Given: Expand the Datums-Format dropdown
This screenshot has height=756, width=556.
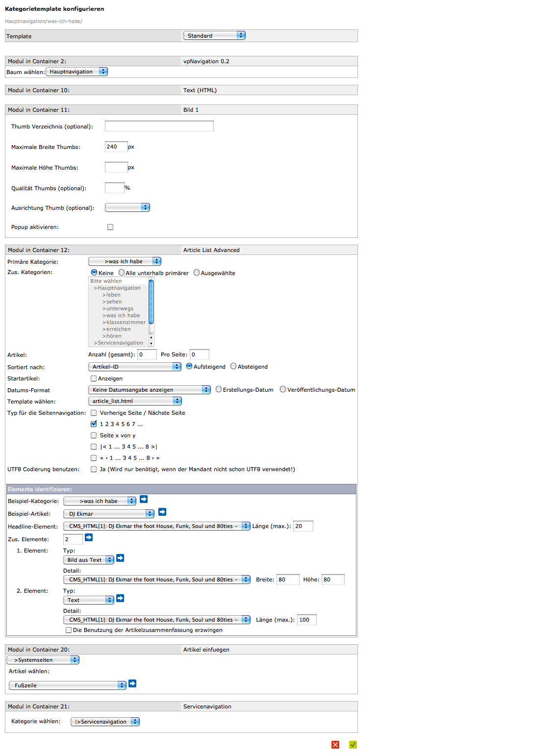Looking at the screenshot, I should pos(150,390).
